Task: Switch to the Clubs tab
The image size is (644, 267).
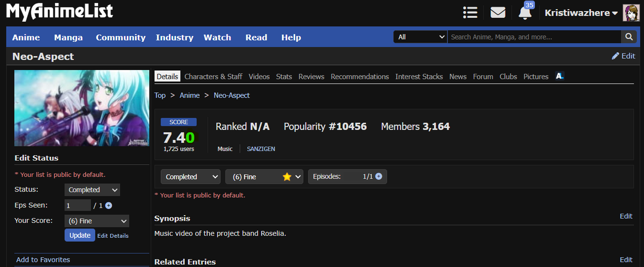Action: 508,77
